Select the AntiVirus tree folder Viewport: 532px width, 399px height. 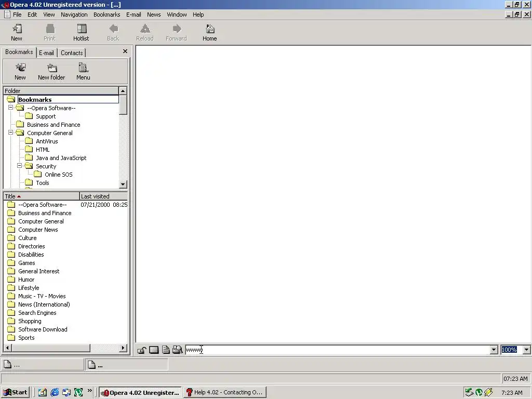click(47, 141)
